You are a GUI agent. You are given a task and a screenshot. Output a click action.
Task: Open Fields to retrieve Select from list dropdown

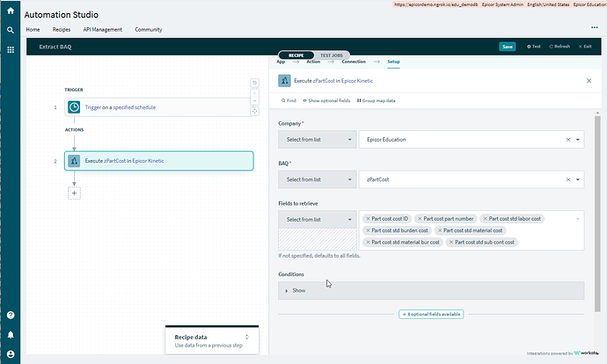(x=317, y=219)
